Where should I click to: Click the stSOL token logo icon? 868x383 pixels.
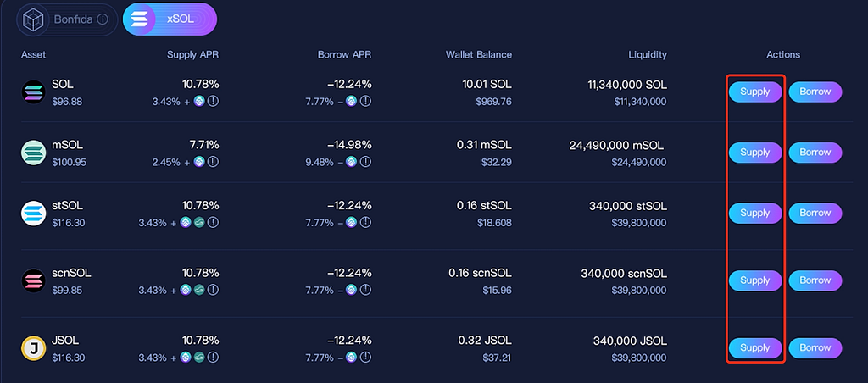click(33, 214)
